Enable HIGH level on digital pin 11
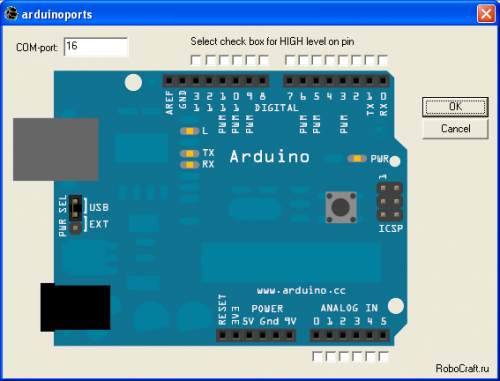 (x=224, y=60)
